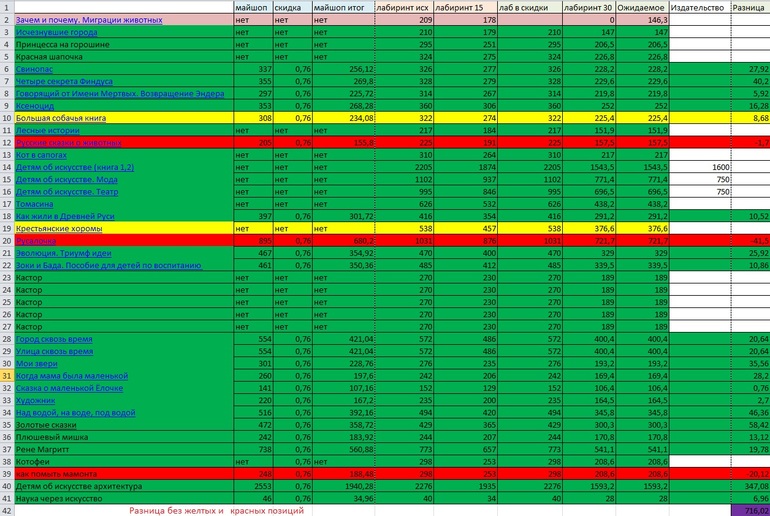Follow the 'Лесные истории' hyperlink

pos(47,130)
